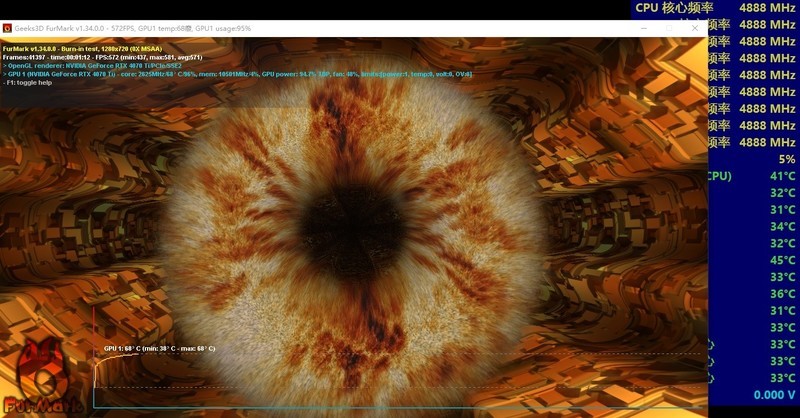Maximize the FurMark window
The width and height of the screenshot is (800, 418).
pos(669,29)
